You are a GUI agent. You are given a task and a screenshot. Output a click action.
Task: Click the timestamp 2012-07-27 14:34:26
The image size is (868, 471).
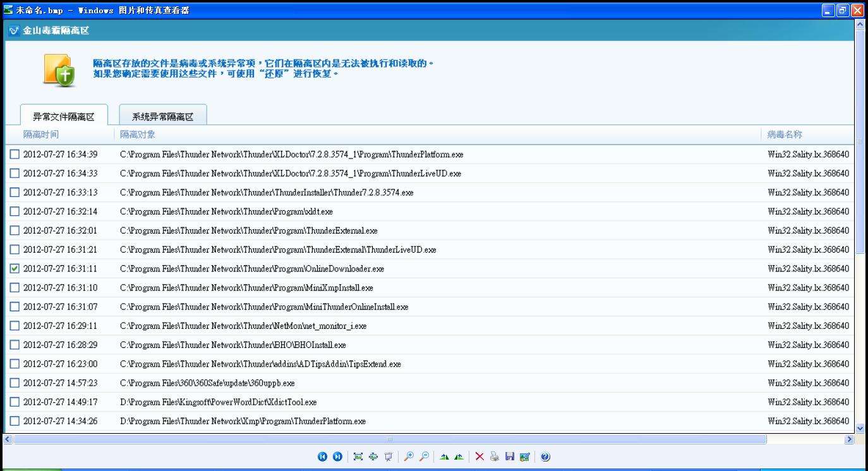(61, 421)
